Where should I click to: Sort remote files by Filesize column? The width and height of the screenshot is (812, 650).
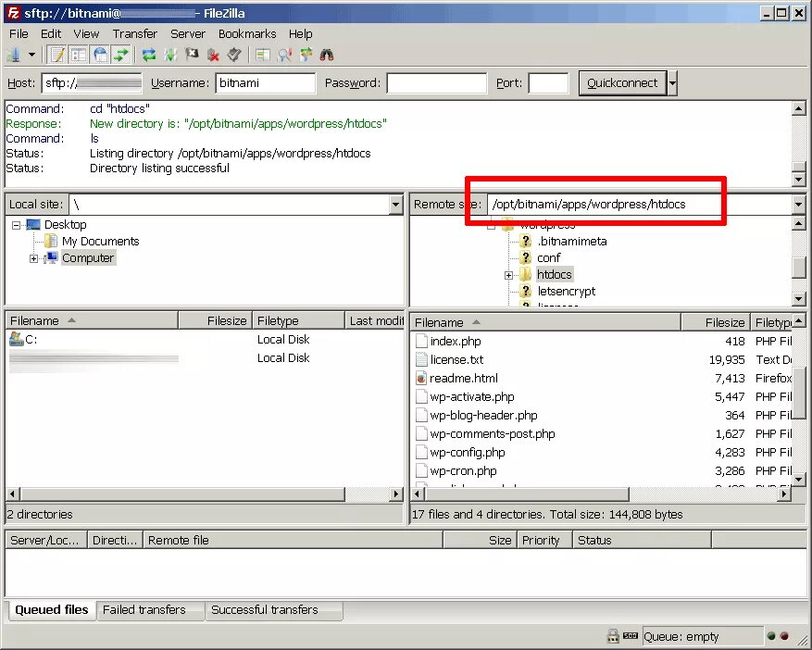click(716, 322)
